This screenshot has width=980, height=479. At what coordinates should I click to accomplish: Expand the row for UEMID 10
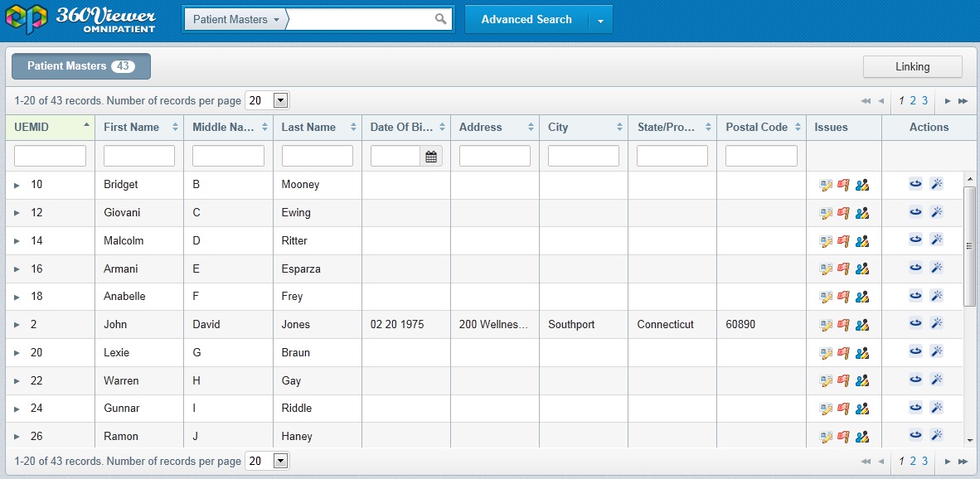17,185
